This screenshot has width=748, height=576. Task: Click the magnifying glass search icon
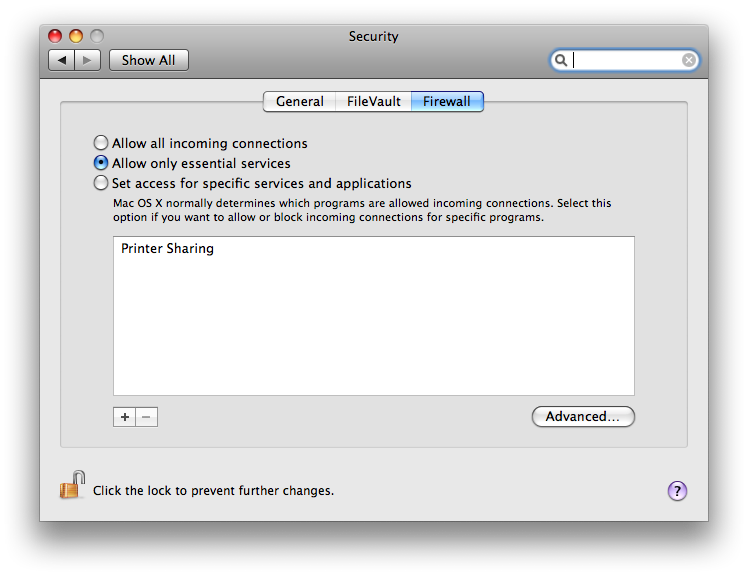(x=561, y=60)
